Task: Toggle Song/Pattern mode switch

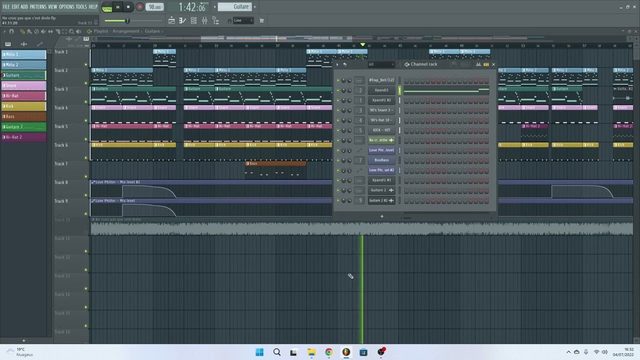Action: click(107, 7)
